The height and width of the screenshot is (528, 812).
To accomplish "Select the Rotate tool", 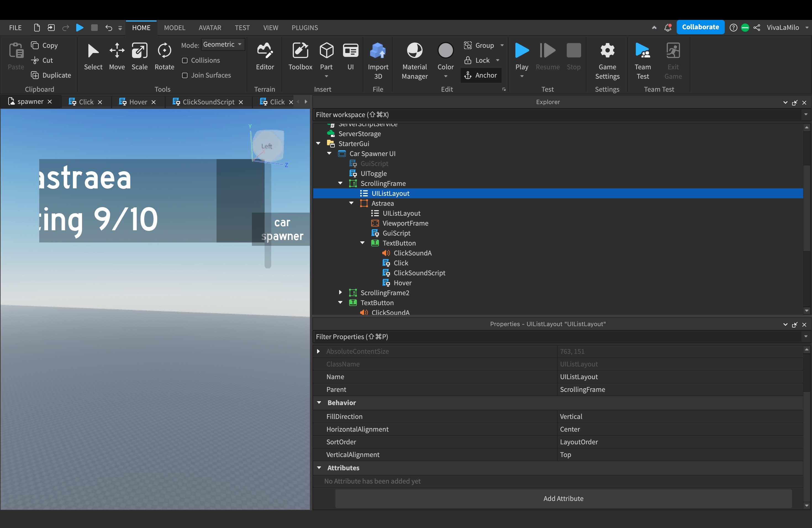I will [x=164, y=57].
